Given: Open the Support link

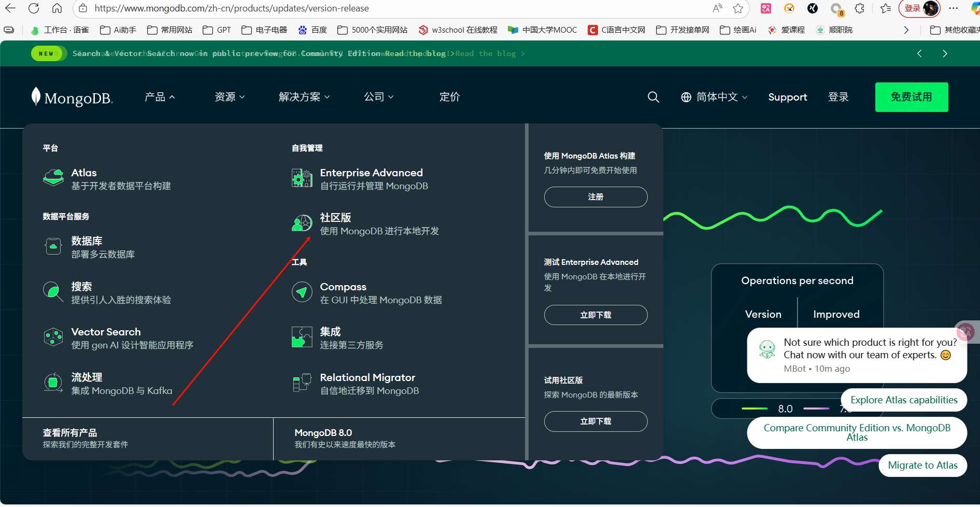Looking at the screenshot, I should point(787,97).
